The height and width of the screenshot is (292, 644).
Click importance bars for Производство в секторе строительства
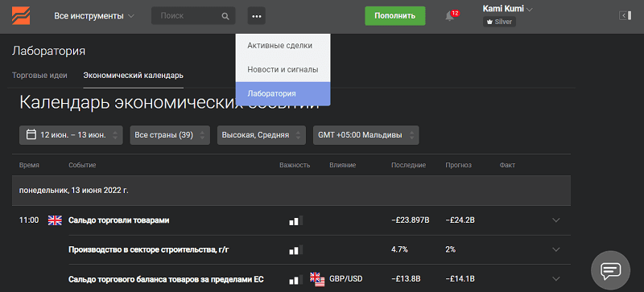(x=295, y=249)
